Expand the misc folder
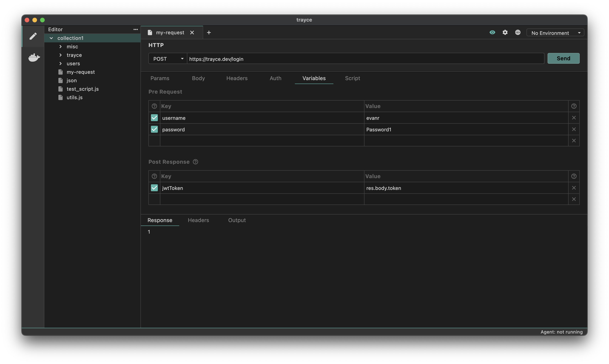 60,47
